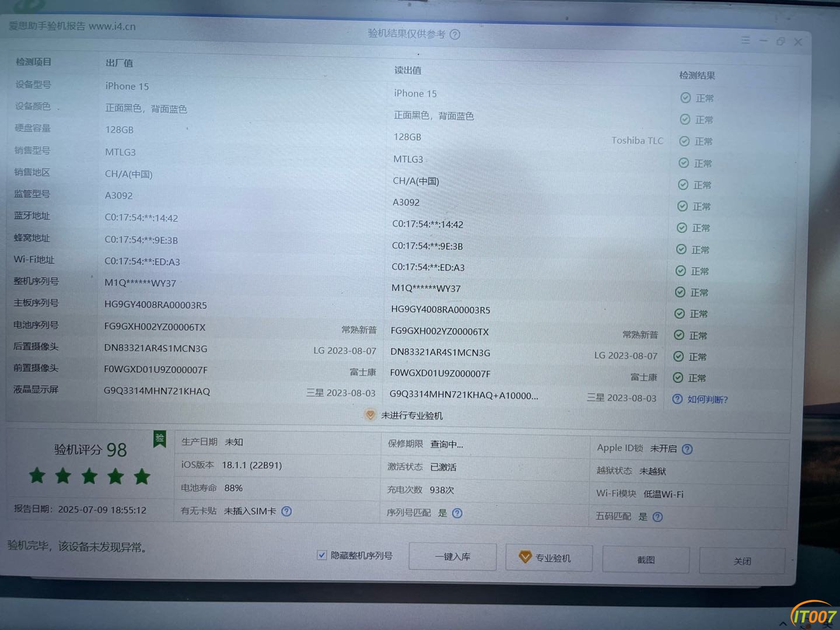Click the read Wi-Fi地址 C0:17:54:**:ED:A3
840x630 pixels.
[x=428, y=267]
